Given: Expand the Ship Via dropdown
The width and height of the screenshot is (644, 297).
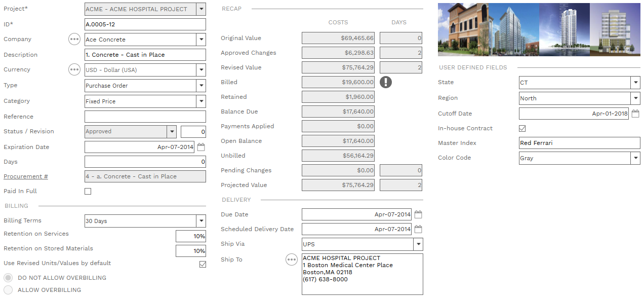Looking at the screenshot, I should pyautogui.click(x=418, y=244).
